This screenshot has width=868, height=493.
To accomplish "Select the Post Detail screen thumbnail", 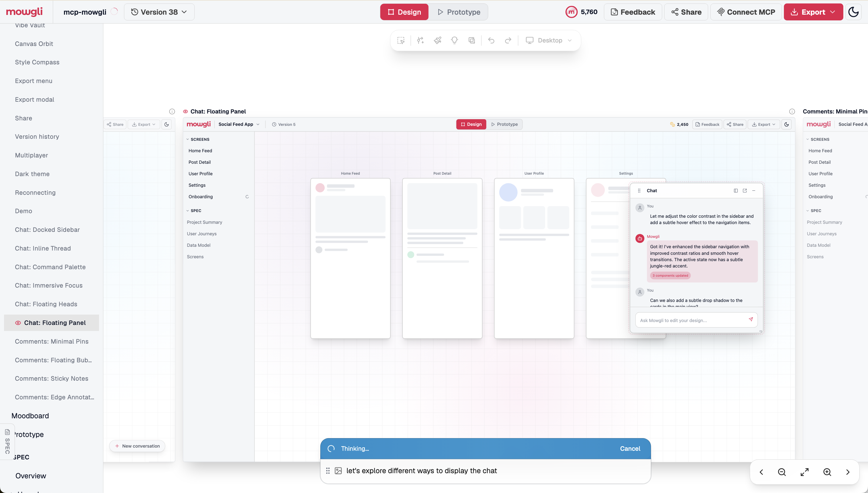I will (442, 258).
